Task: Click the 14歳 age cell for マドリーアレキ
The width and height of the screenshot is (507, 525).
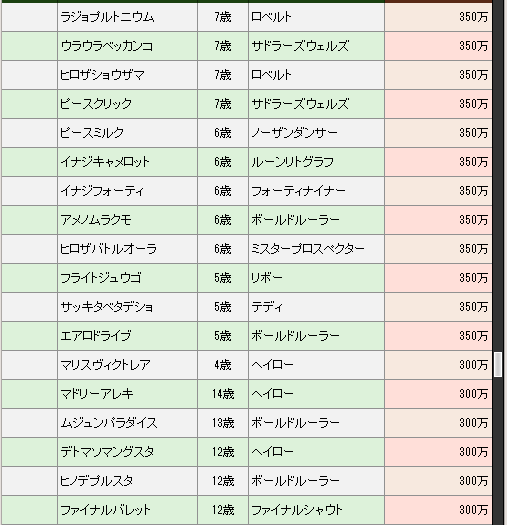Action: pyautogui.click(x=223, y=394)
